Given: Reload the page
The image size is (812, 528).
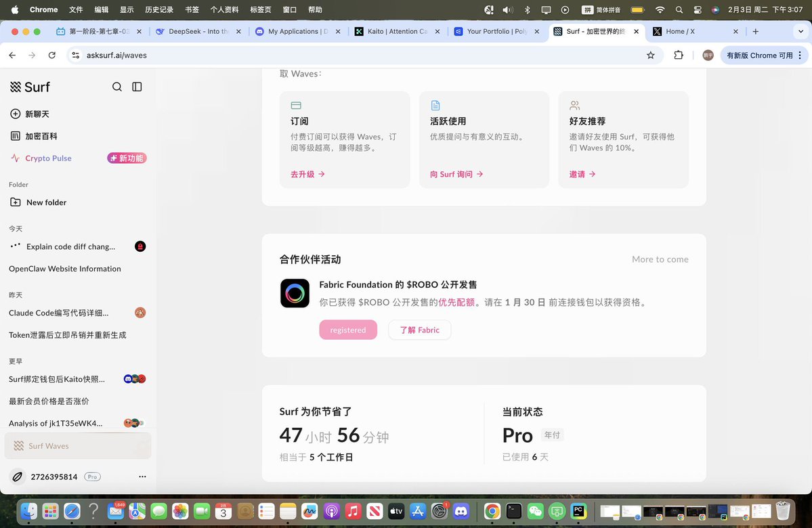Looking at the screenshot, I should (51, 56).
